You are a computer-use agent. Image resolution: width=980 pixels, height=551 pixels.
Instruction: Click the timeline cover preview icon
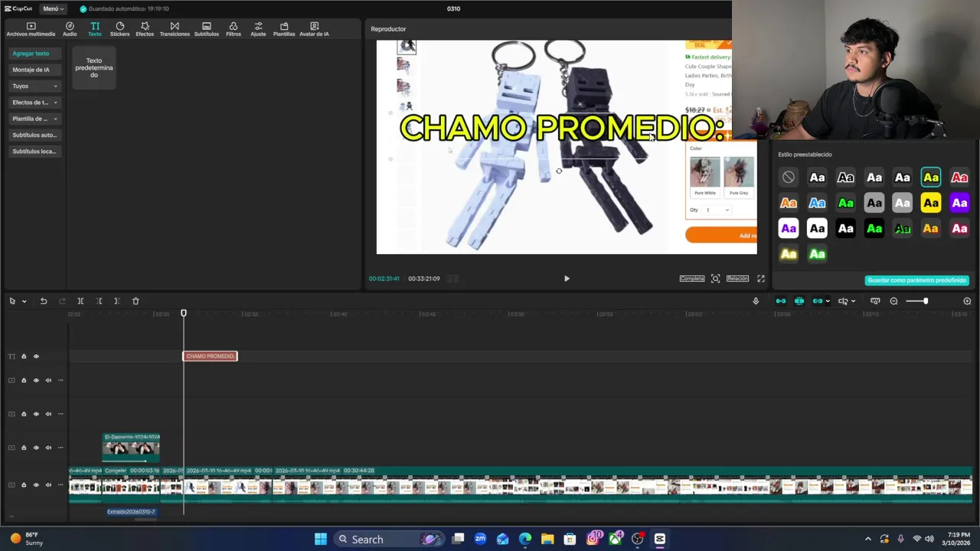click(x=875, y=301)
